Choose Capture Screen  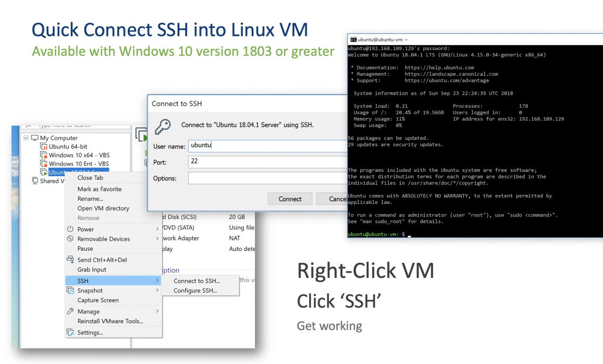point(98,300)
